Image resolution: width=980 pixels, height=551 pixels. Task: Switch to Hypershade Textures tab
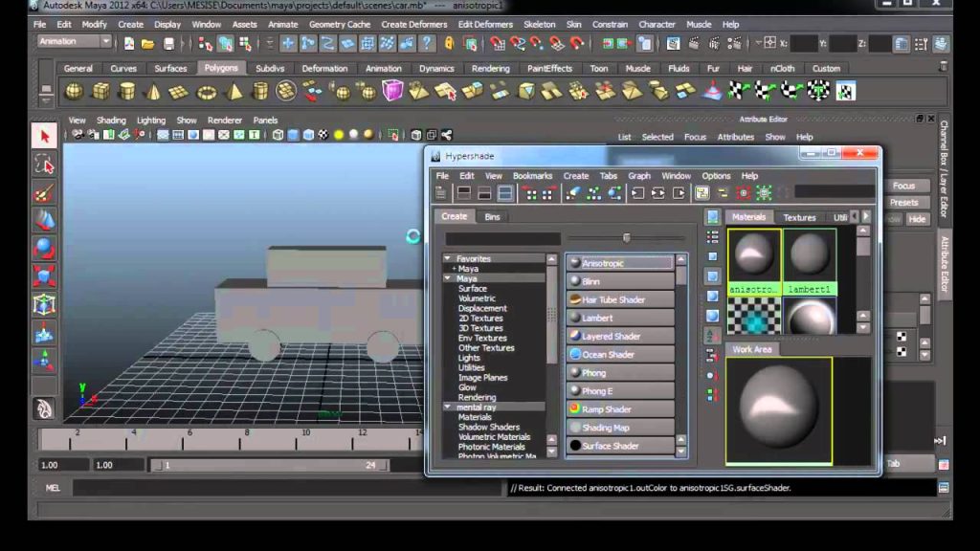coord(799,217)
